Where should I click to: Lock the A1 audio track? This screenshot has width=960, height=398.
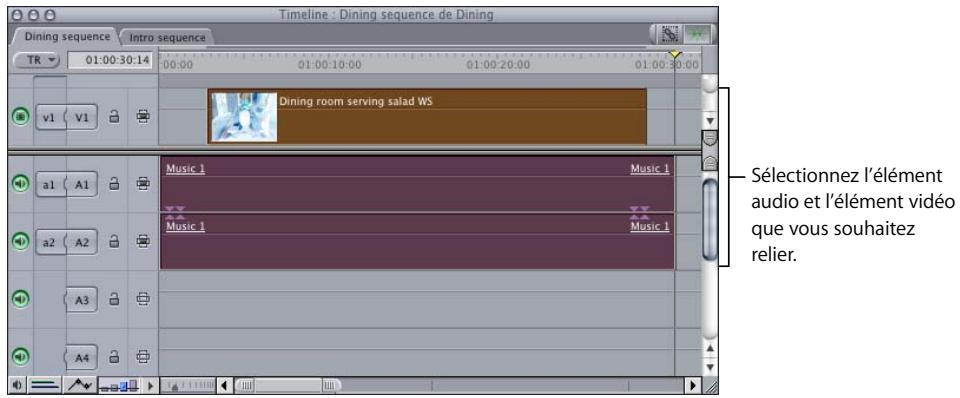[x=113, y=183]
